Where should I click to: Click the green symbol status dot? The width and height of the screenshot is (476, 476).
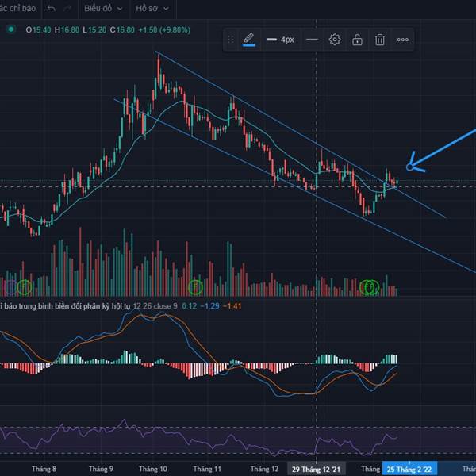(11, 29)
